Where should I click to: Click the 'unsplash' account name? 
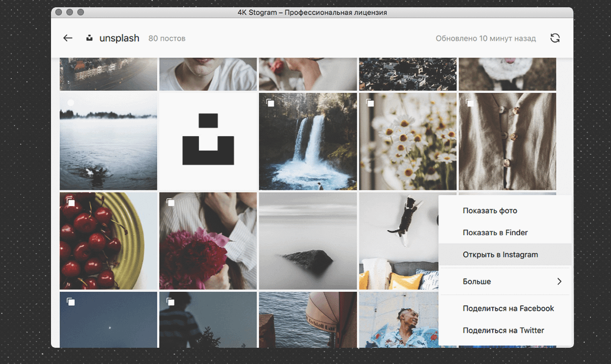[x=119, y=38]
